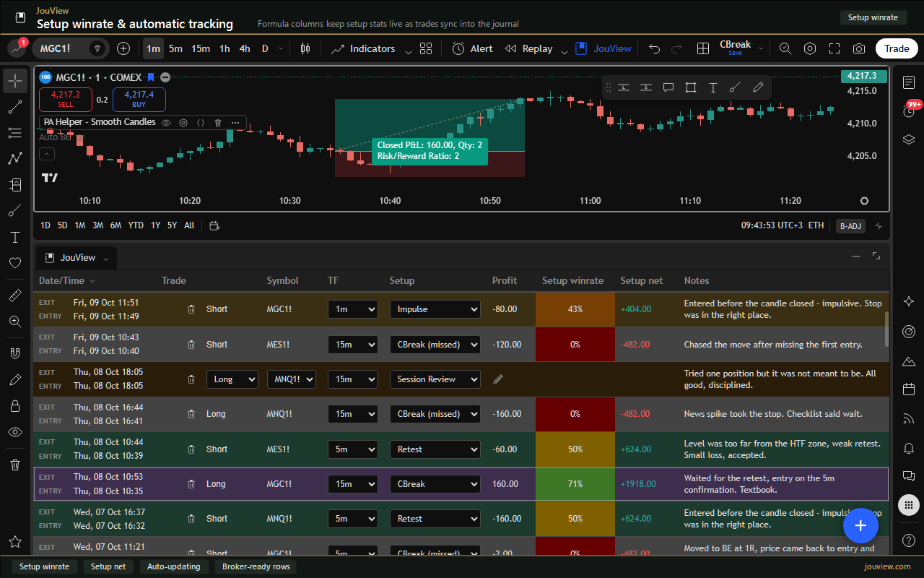This screenshot has width=924, height=578.
Task: Enter fullscreen mode for the chart
Action: click(834, 48)
